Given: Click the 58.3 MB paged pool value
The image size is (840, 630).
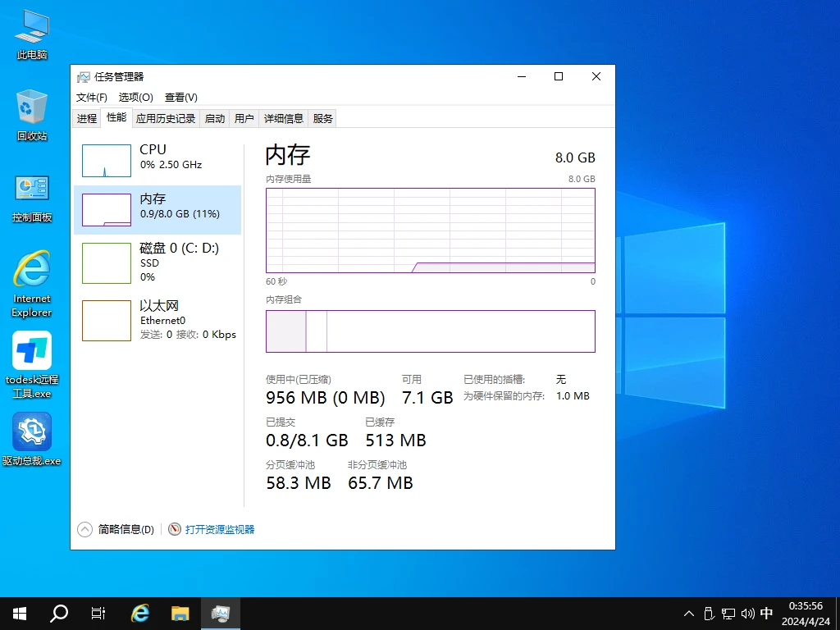Looking at the screenshot, I should [299, 483].
